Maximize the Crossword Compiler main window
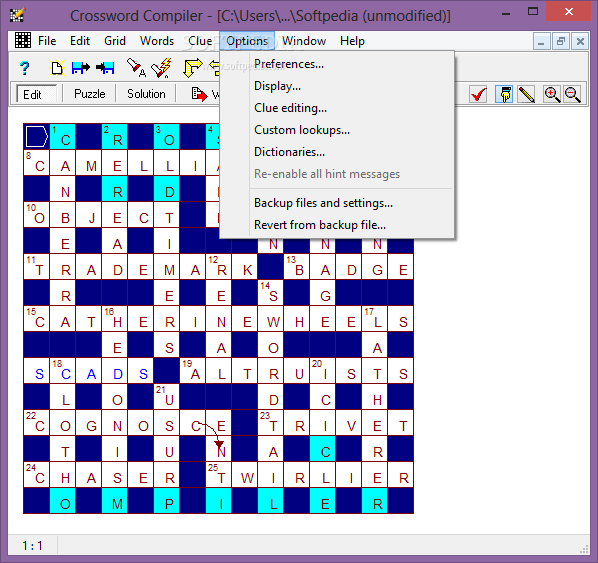 [x=533, y=12]
